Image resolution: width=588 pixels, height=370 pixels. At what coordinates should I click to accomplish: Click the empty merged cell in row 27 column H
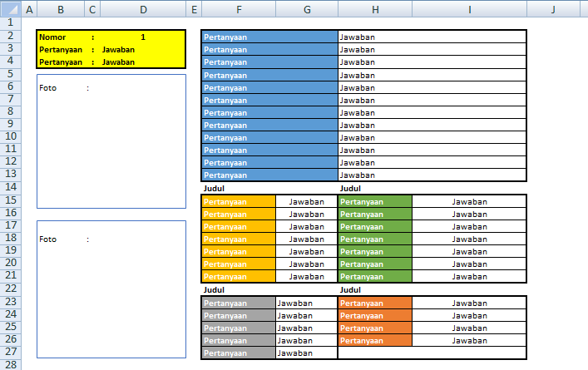(432, 353)
